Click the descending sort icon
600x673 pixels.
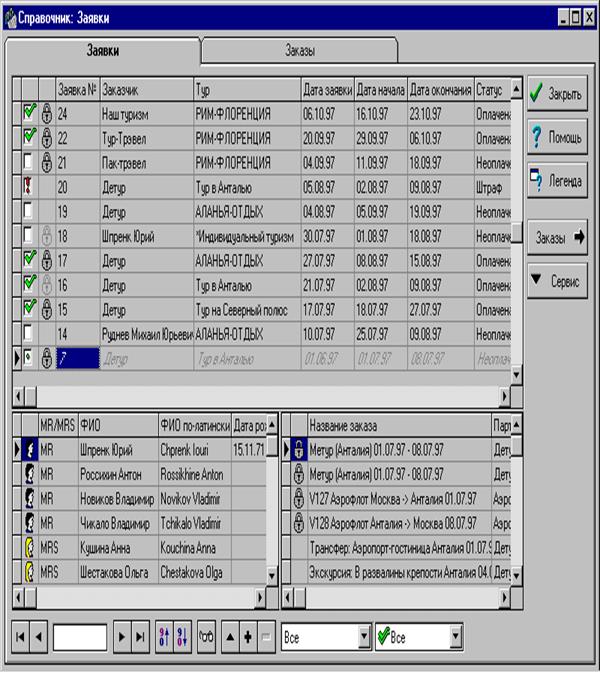[183, 635]
